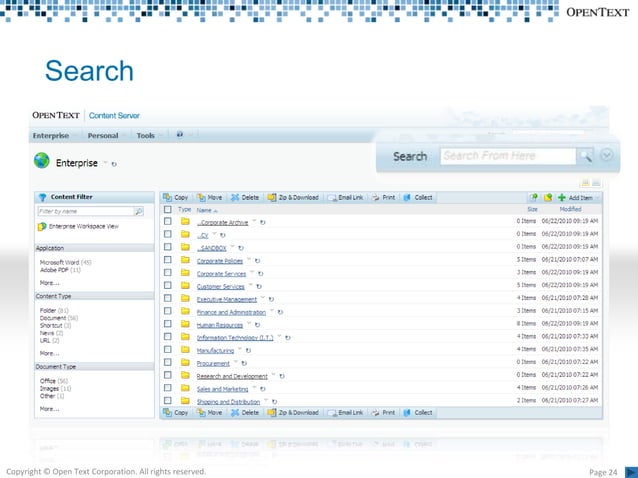The image size is (638, 478).
Task: Open the Shipping and Distribution folder link
Action: (x=228, y=402)
